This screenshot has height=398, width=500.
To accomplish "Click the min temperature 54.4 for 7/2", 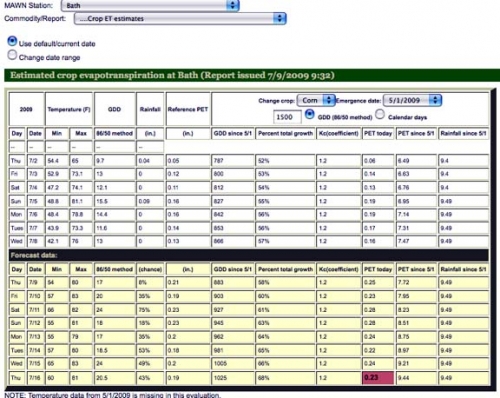I will tap(57, 161).
